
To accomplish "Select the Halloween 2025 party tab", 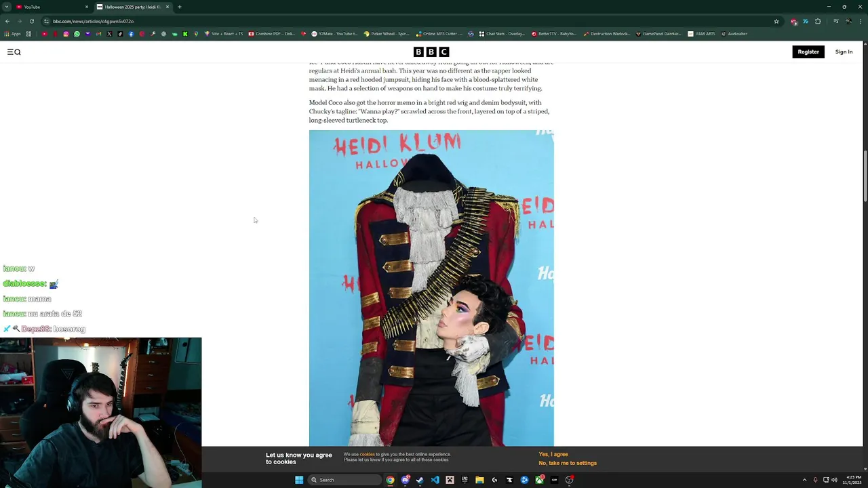I will click(132, 7).
